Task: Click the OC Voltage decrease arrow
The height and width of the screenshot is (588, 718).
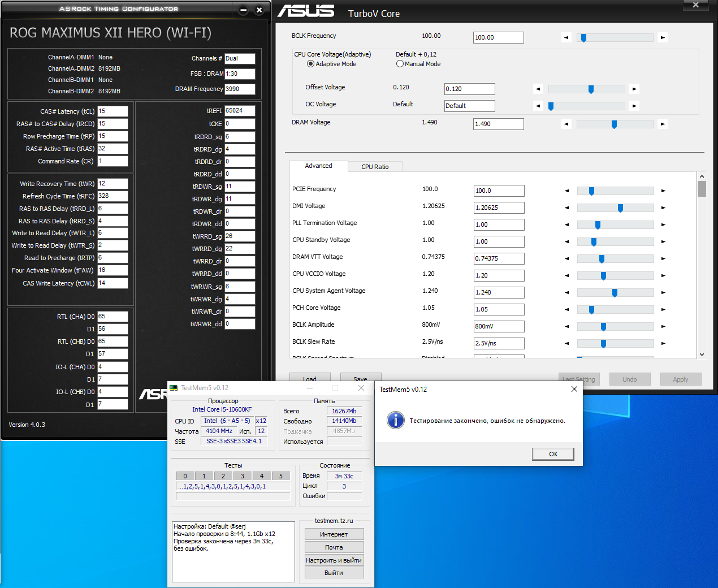Action: [538, 106]
